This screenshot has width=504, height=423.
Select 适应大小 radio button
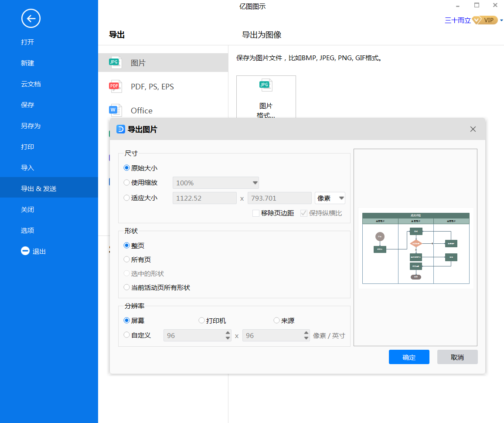click(x=126, y=198)
